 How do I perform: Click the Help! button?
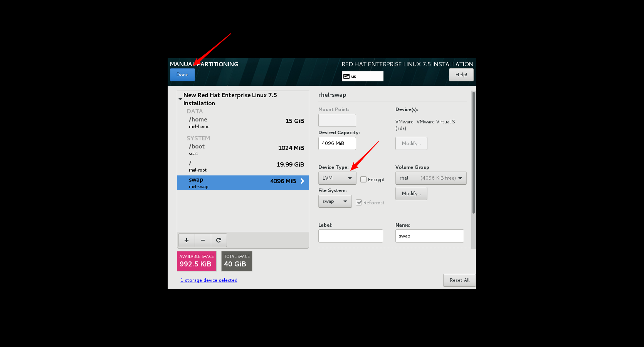[x=461, y=75]
